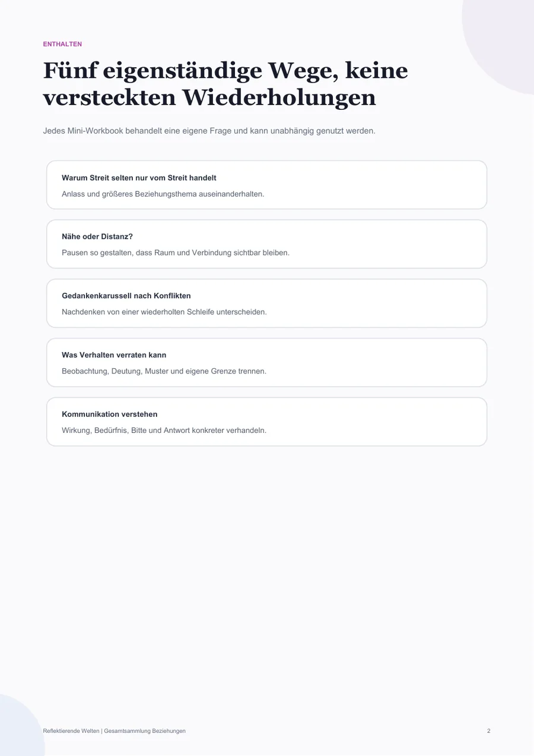Click the ENTHALTEN section label

pyautogui.click(x=62, y=45)
